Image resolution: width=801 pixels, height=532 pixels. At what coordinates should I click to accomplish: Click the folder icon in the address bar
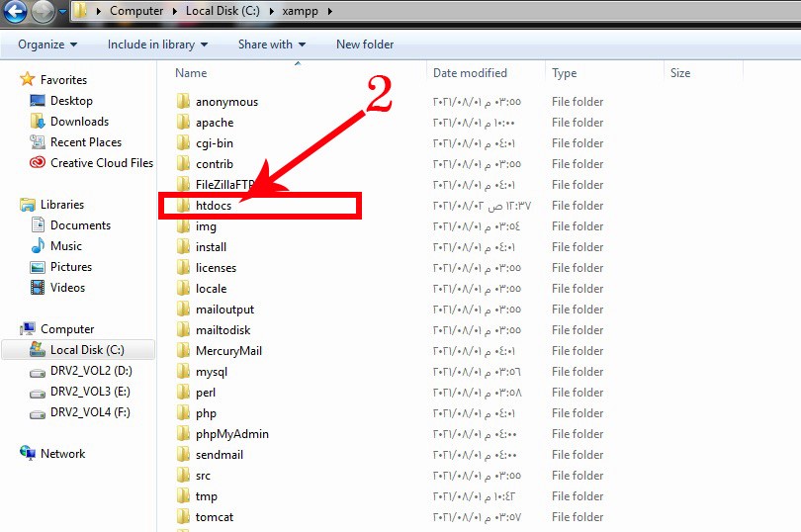tap(79, 11)
